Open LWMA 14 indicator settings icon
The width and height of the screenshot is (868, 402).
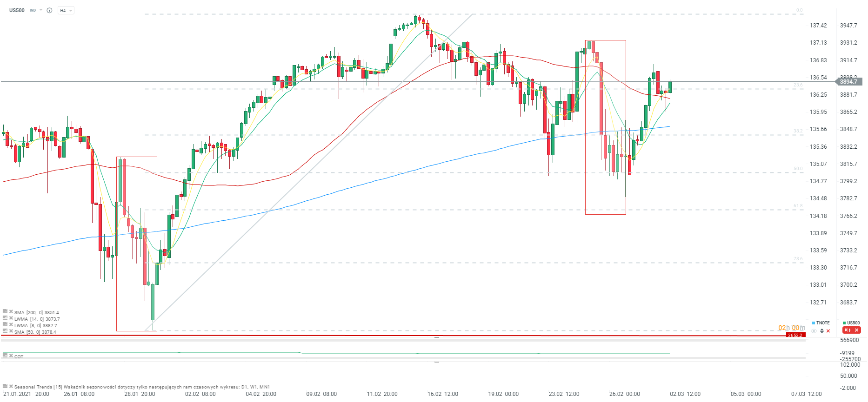(5, 318)
